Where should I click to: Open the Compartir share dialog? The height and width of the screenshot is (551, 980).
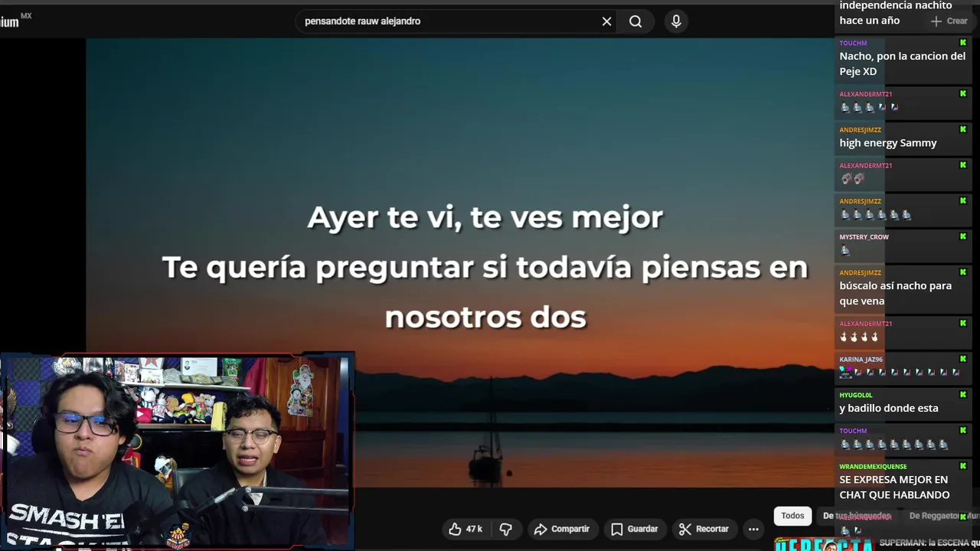(562, 529)
